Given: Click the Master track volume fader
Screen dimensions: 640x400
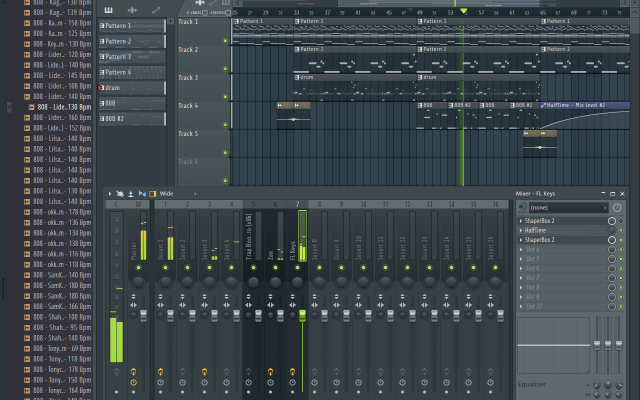Looking at the screenshot, I should [143, 316].
